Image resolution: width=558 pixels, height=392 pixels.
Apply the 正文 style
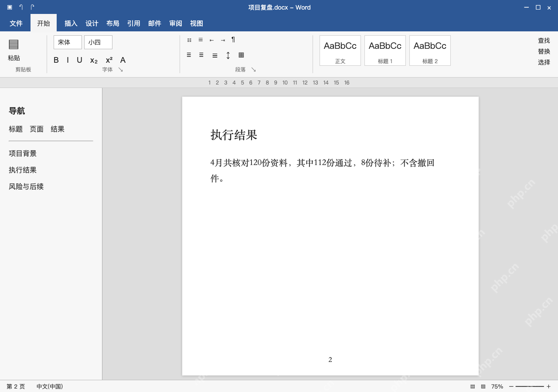(x=340, y=51)
